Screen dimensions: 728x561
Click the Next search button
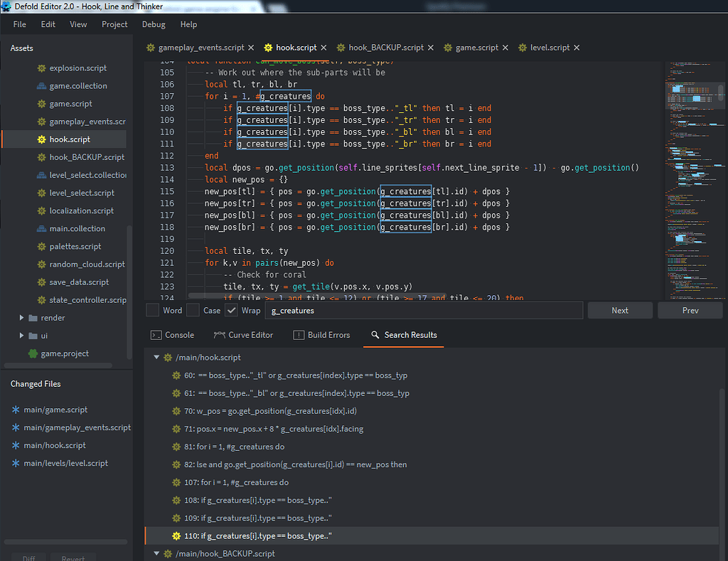[x=619, y=310]
